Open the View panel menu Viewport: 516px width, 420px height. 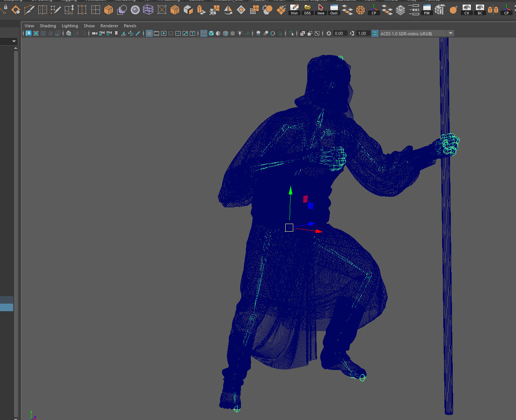click(x=29, y=26)
